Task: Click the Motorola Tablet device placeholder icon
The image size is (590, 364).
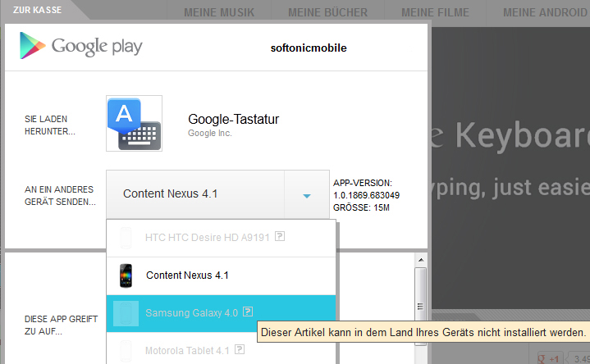Action: [x=126, y=350]
